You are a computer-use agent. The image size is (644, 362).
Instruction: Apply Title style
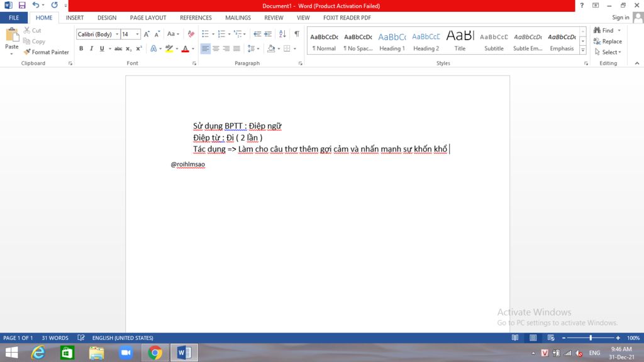click(460, 41)
